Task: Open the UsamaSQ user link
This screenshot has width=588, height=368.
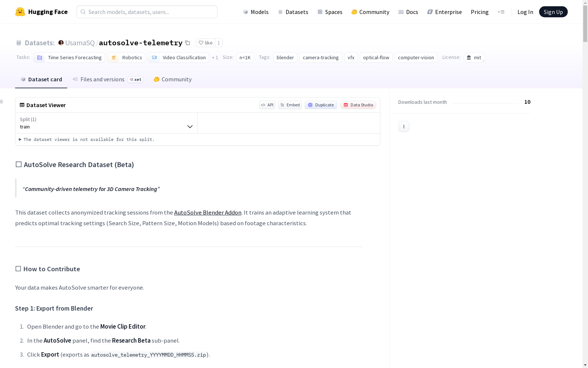Action: 80,43
